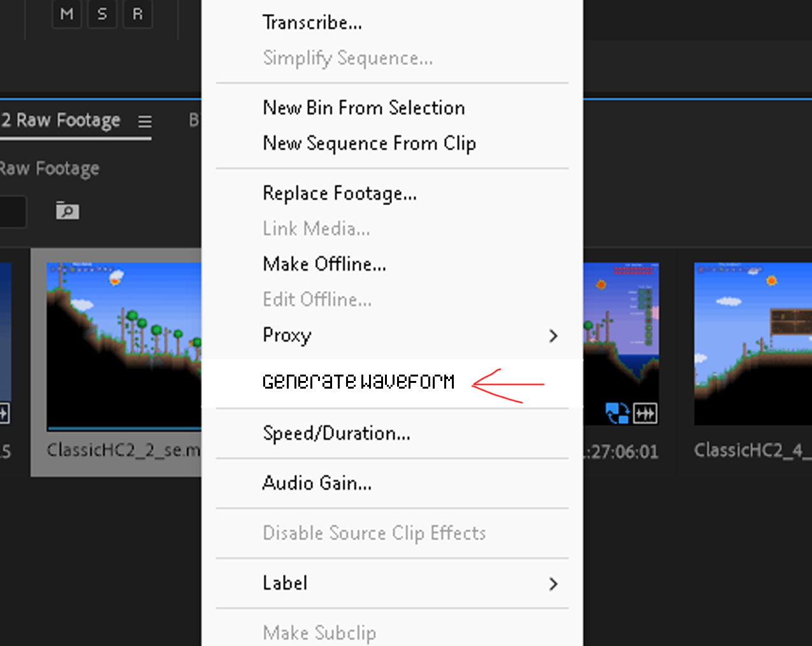Viewport: 812px width, 646px height.
Task: Choose New Bin From Selection
Action: 363,108
